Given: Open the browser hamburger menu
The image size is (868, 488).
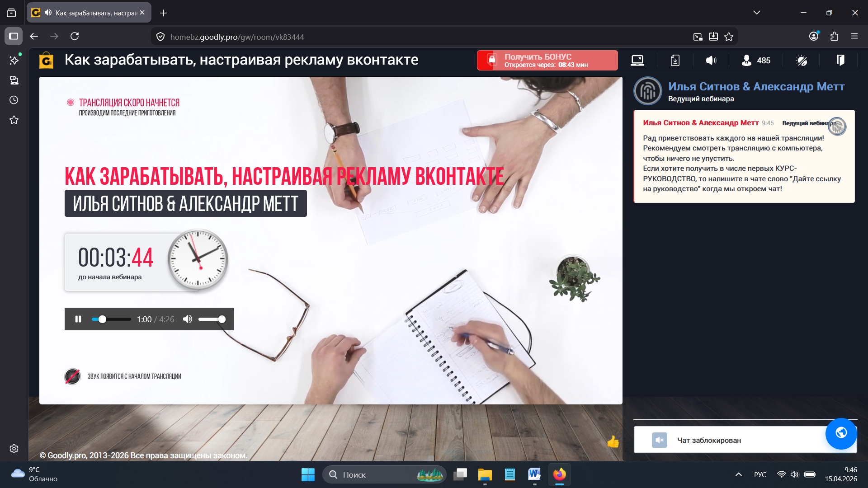Looking at the screenshot, I should tap(855, 37).
